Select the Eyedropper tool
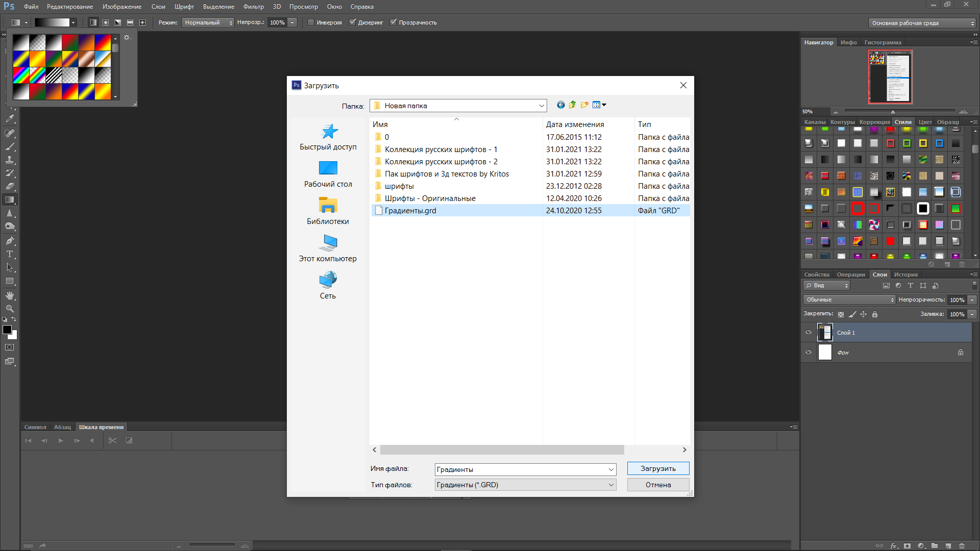The image size is (980, 551). pos(10,118)
